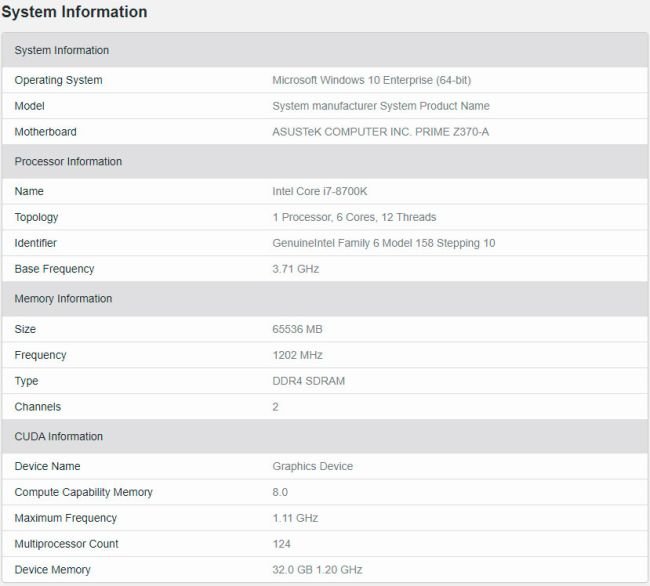Select the '1.11 GHz' value

click(x=295, y=518)
